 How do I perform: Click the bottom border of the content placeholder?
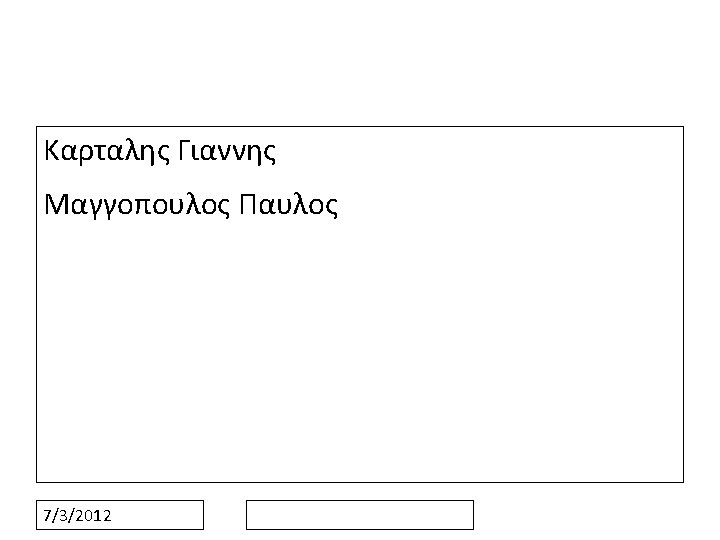point(360,482)
